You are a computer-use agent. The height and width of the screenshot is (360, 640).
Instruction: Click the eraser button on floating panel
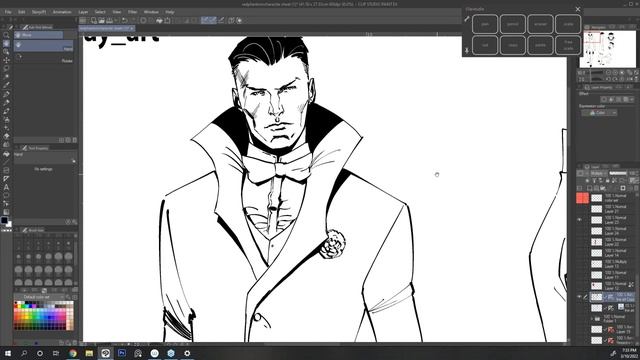pos(540,24)
